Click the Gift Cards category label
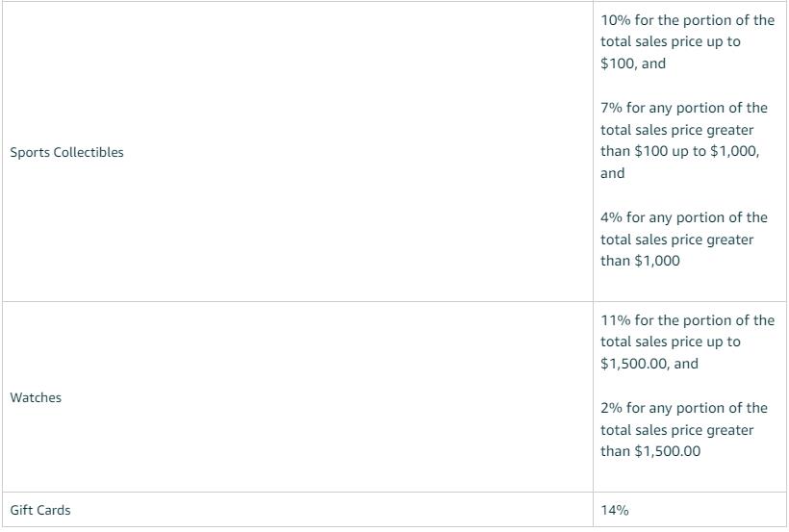This screenshot has width=789, height=532. (x=40, y=510)
